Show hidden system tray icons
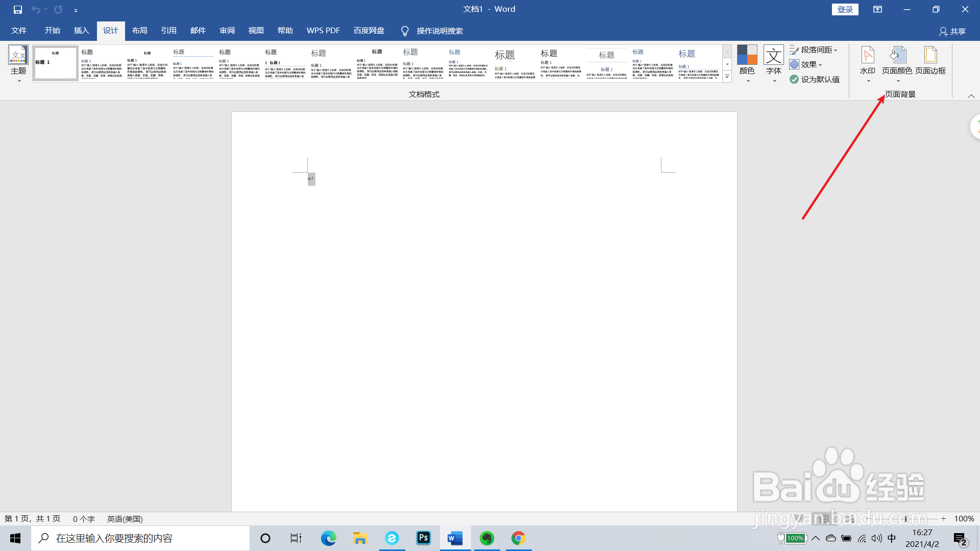 (816, 538)
